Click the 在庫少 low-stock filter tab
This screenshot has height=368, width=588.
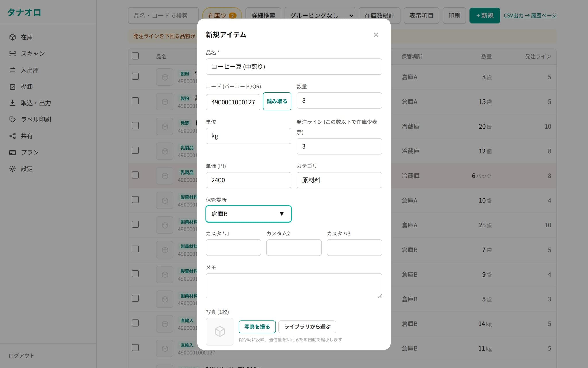222,16
